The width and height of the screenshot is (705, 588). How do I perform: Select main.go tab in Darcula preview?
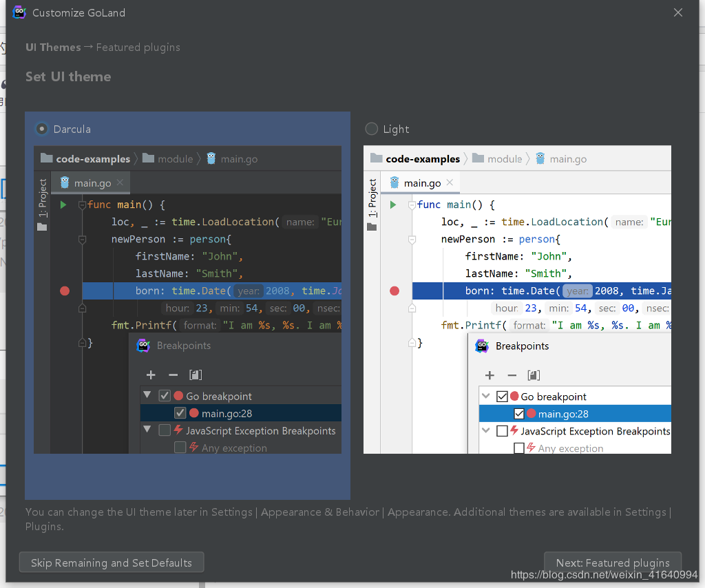tap(92, 183)
